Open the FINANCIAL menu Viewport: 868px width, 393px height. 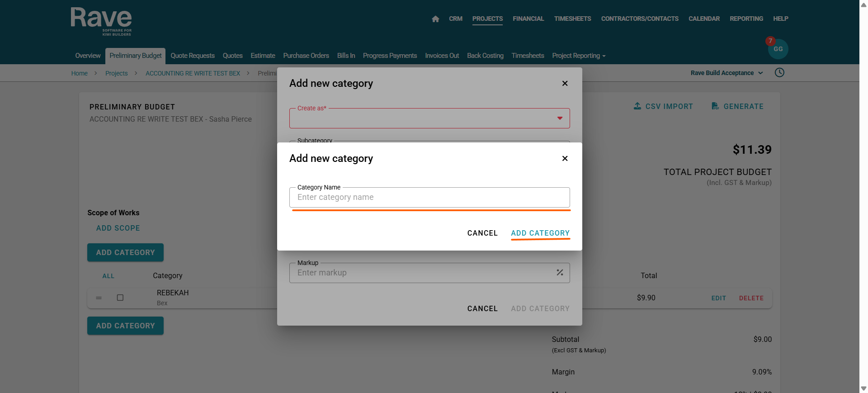point(528,19)
